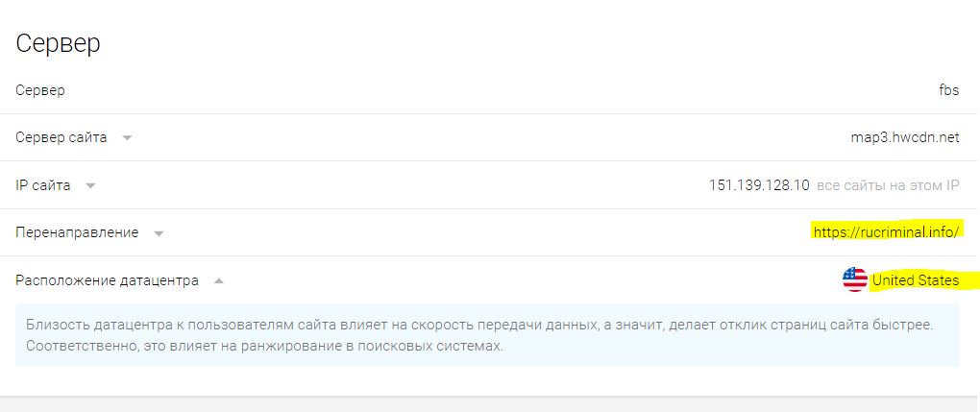
Task: Collapse the Расположение датацентра arrow
Action: [218, 280]
